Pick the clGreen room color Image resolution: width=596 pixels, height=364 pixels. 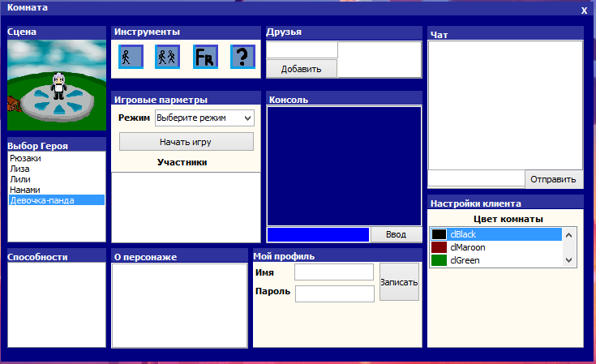click(496, 260)
